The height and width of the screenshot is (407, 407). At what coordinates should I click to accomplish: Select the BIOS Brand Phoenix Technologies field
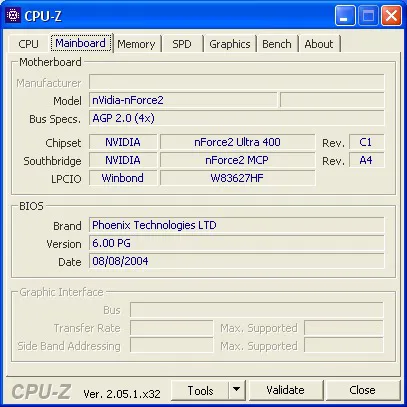click(x=237, y=225)
